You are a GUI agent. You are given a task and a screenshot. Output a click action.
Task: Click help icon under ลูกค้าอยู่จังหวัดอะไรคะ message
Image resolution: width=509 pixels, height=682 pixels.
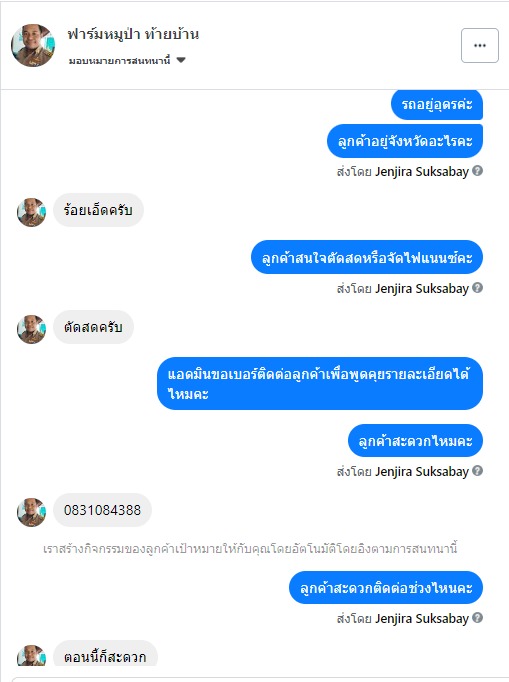pos(477,171)
